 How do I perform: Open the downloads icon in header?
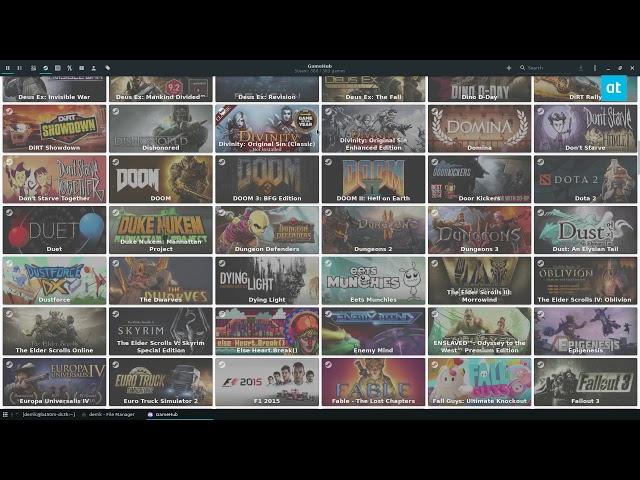tap(580, 68)
